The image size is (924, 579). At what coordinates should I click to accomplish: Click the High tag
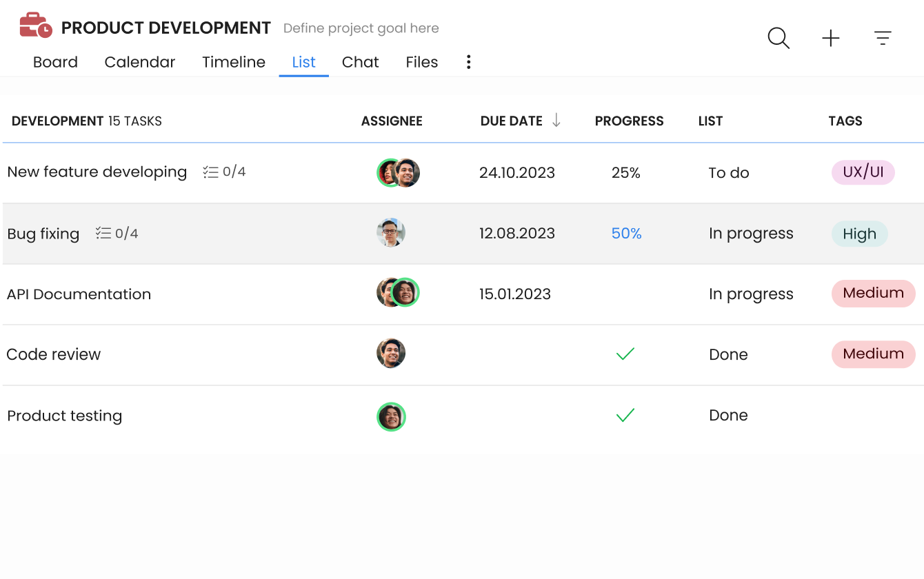(860, 234)
